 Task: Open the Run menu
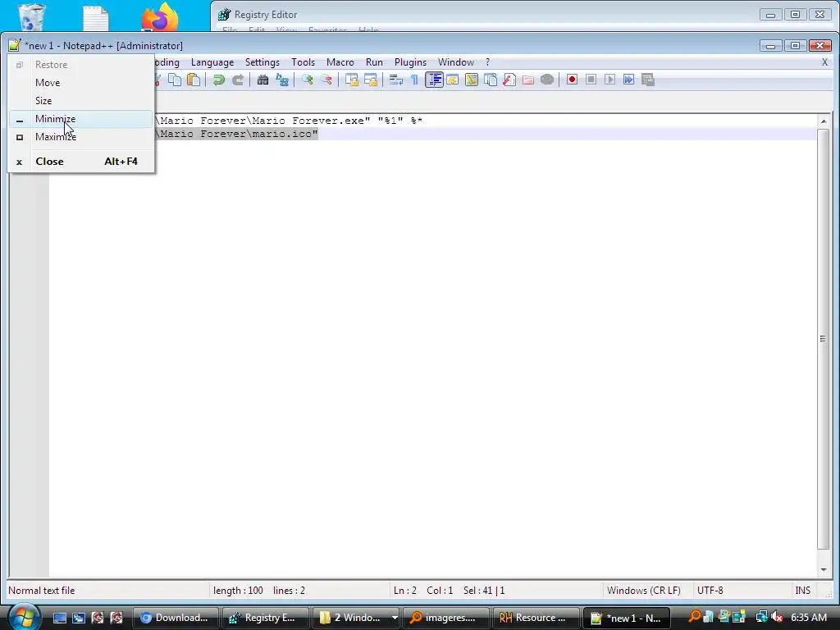(x=374, y=62)
